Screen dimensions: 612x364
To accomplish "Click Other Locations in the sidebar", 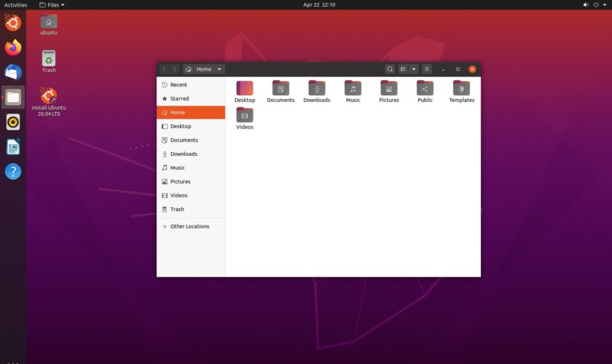I will coord(189,226).
